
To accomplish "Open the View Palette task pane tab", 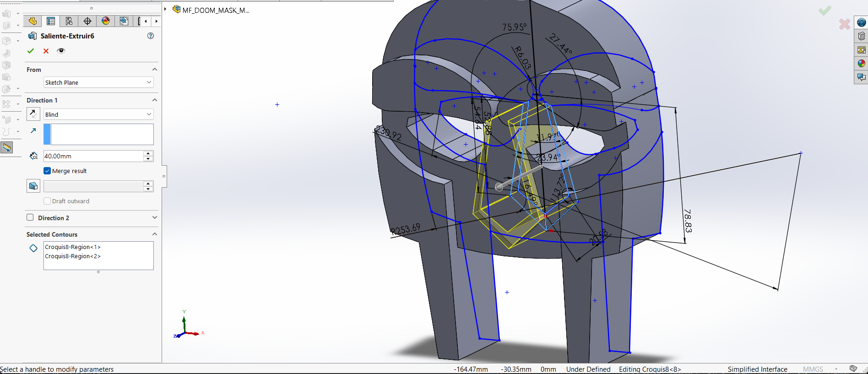I will coord(862,50).
